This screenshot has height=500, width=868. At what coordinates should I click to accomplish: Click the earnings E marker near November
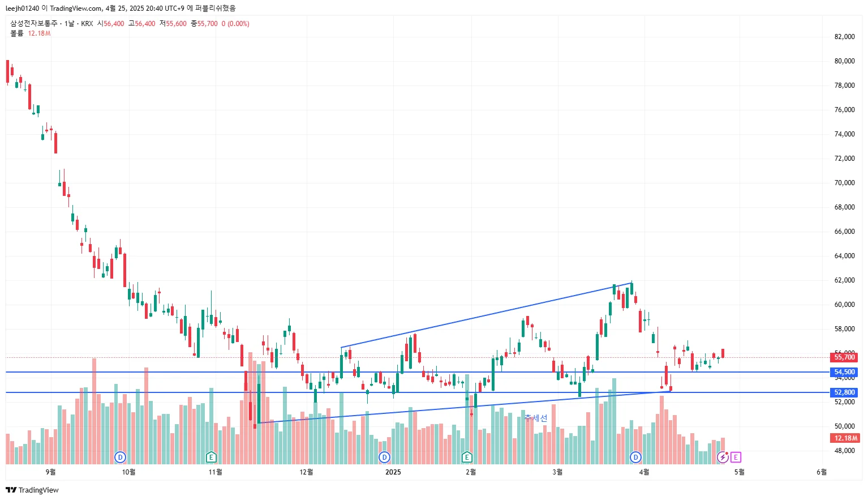[211, 457]
